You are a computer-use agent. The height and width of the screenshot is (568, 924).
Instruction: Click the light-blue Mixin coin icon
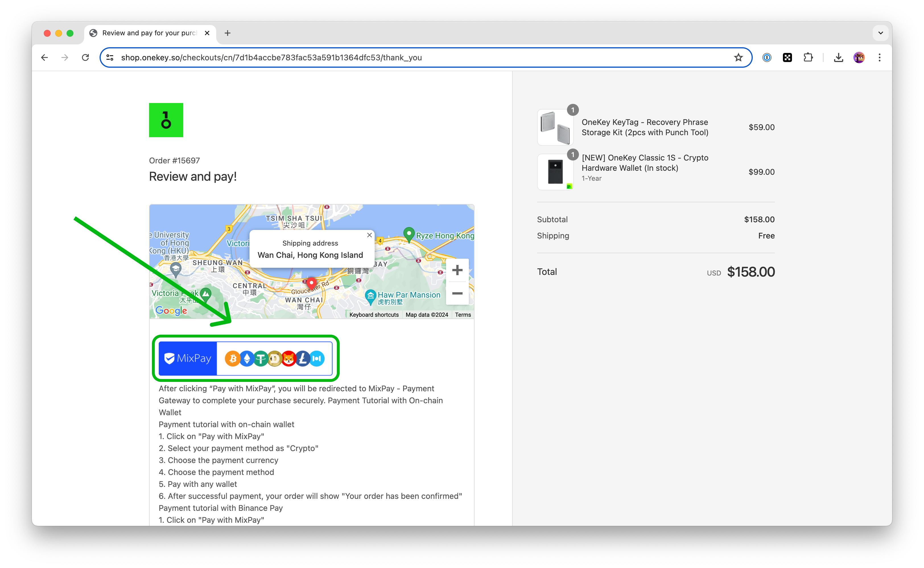pyautogui.click(x=317, y=359)
